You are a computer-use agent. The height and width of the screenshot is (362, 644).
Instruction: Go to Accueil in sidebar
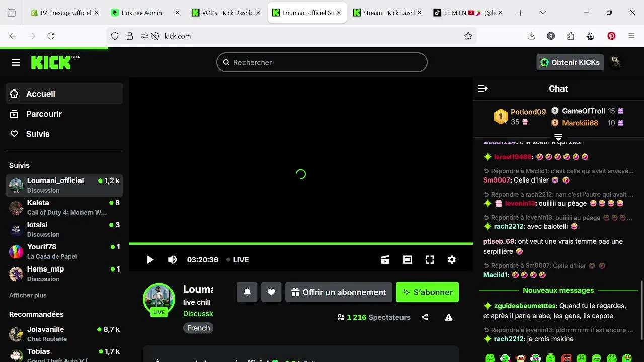point(64,94)
